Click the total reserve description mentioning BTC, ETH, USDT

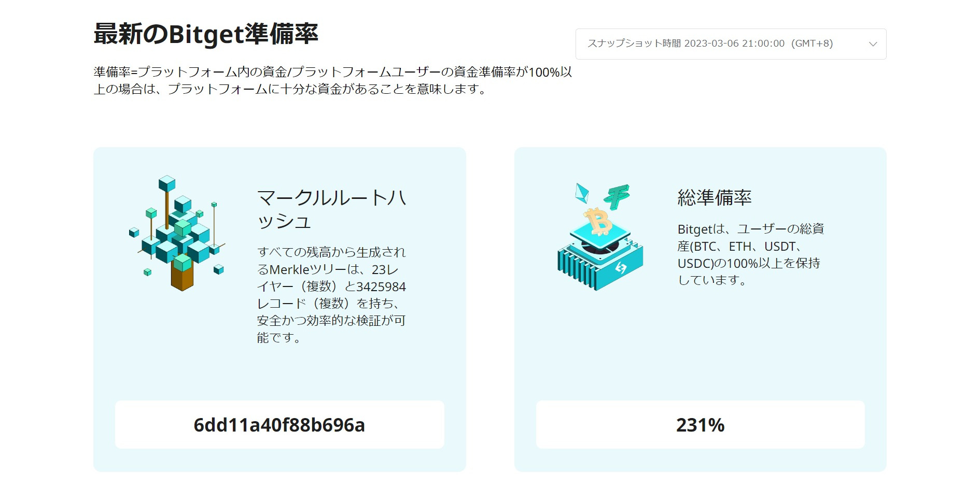(x=751, y=254)
